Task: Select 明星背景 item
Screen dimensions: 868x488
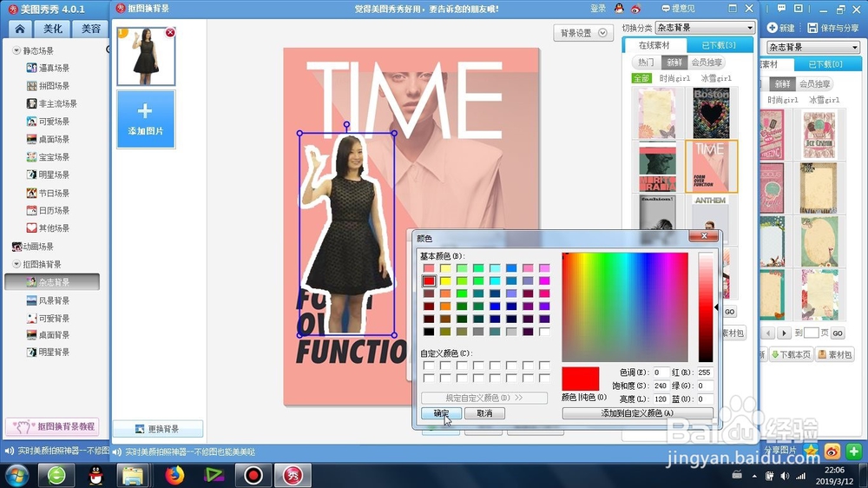Action: point(48,352)
